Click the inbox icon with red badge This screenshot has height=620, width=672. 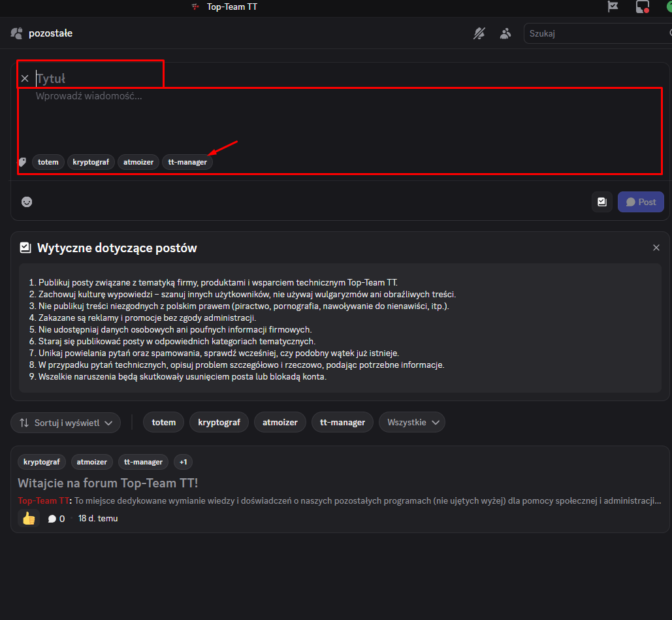coord(642,7)
